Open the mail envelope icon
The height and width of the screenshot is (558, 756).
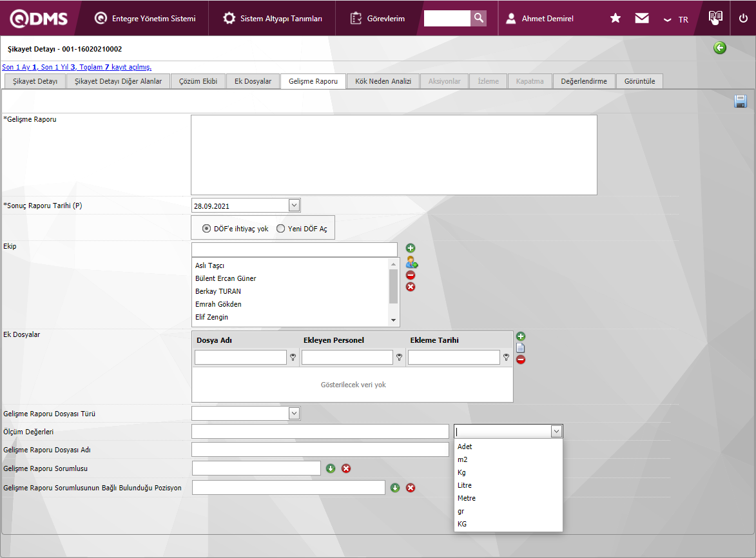point(641,18)
